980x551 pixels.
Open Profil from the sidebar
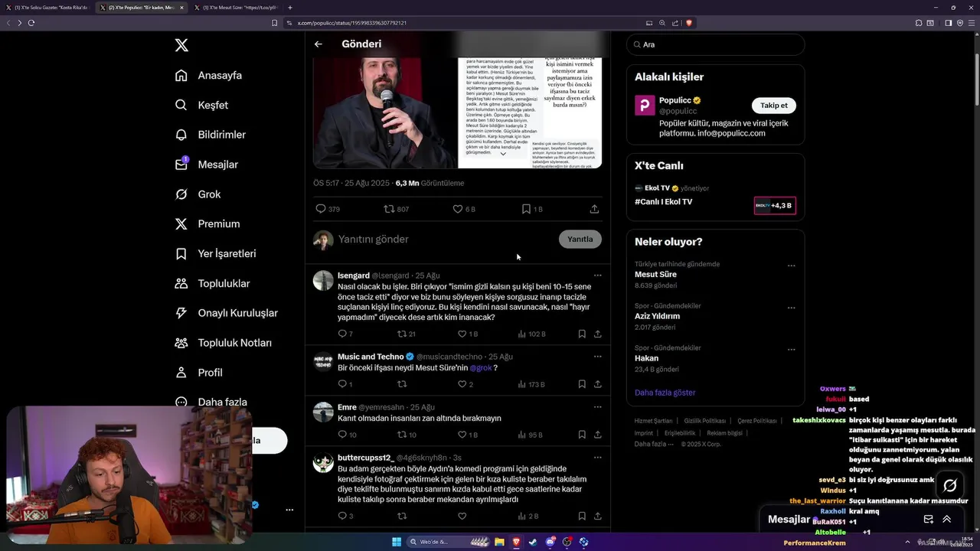[x=198, y=373]
